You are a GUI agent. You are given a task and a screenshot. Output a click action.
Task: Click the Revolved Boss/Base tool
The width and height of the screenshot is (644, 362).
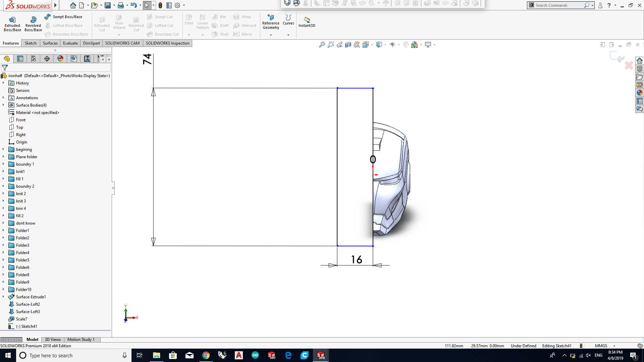(33, 23)
